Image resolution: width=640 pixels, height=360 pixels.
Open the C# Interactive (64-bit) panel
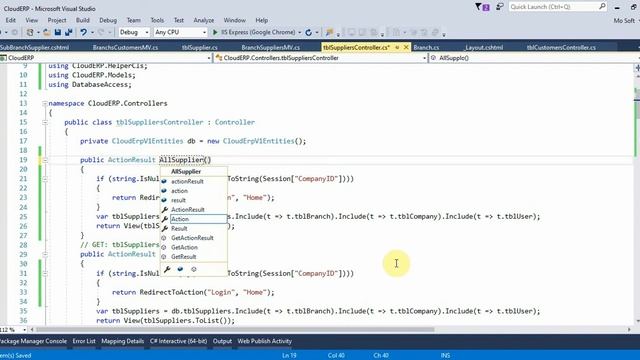click(x=178, y=341)
